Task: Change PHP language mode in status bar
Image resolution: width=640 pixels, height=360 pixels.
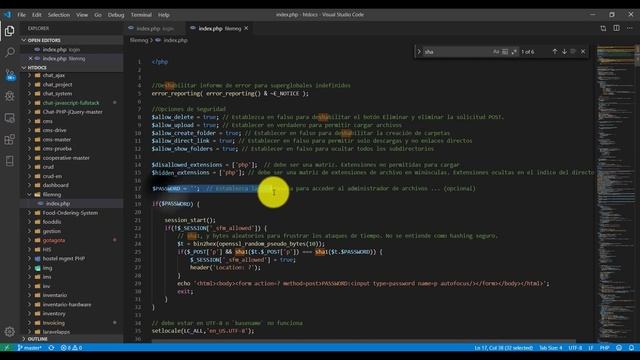Action: 604,348
